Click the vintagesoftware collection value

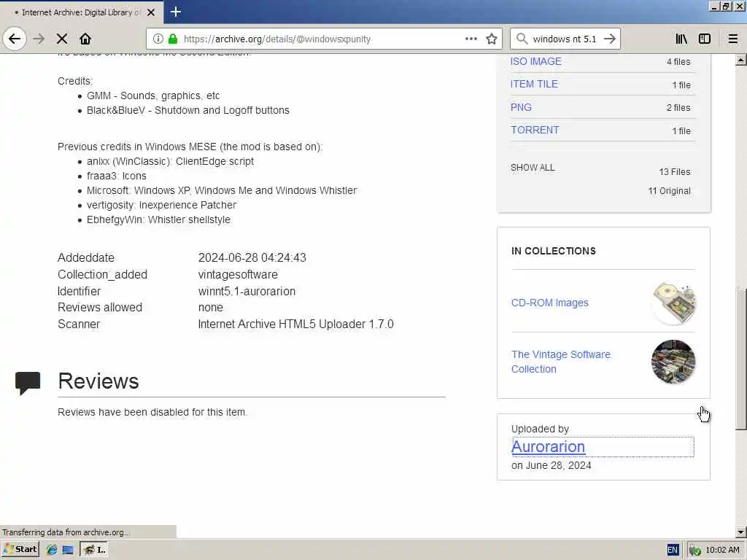[238, 274]
